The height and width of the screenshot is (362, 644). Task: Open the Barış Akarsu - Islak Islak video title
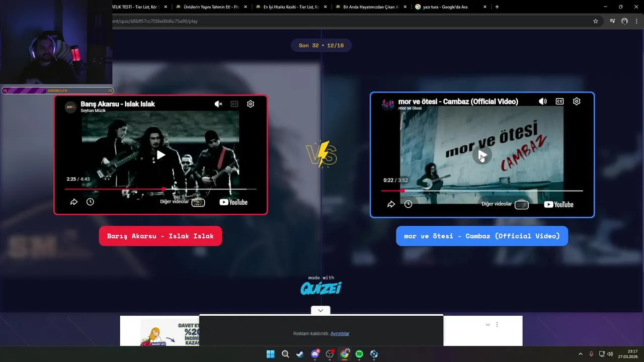[118, 104]
